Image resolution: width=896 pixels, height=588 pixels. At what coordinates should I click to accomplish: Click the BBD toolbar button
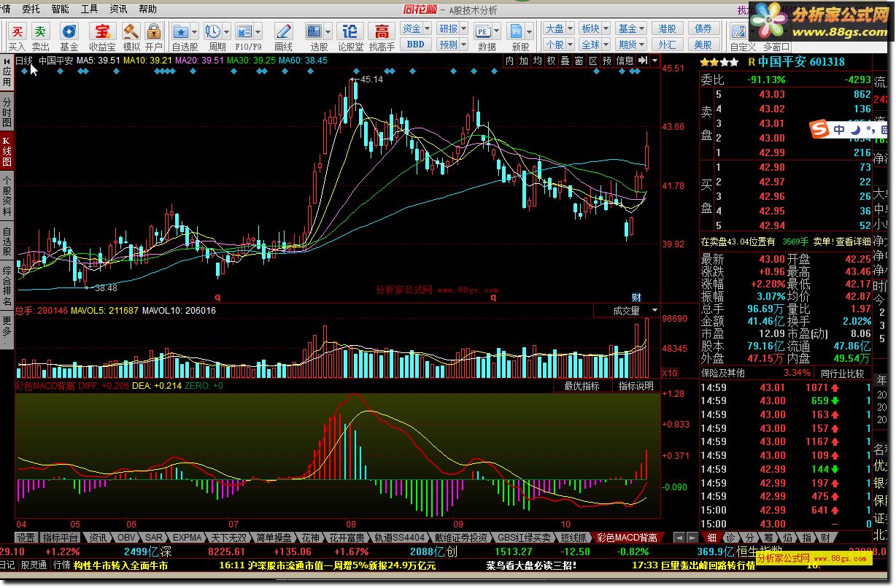pyautogui.click(x=415, y=45)
